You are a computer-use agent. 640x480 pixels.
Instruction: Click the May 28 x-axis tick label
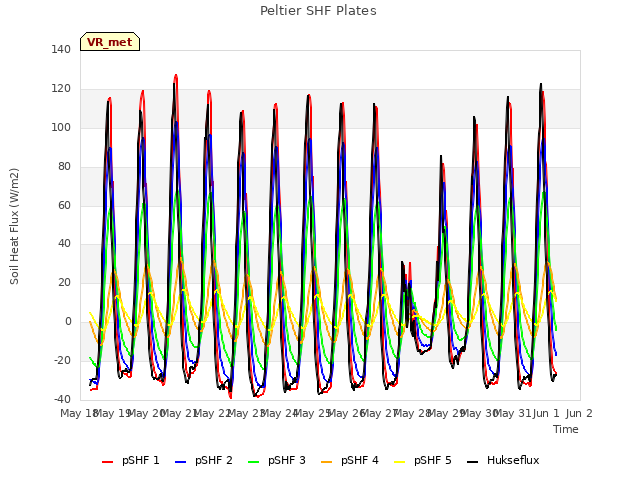(x=413, y=413)
